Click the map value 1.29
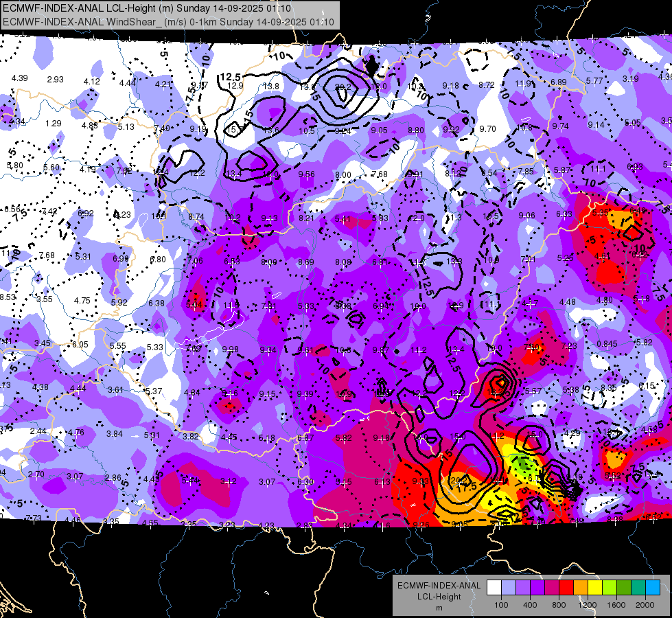The width and height of the screenshot is (672, 618). (54, 124)
